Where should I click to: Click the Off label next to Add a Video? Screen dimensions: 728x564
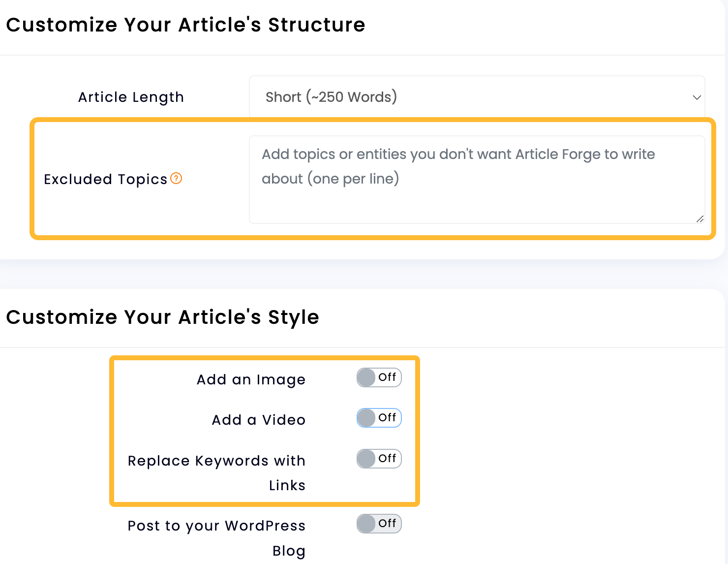point(388,418)
